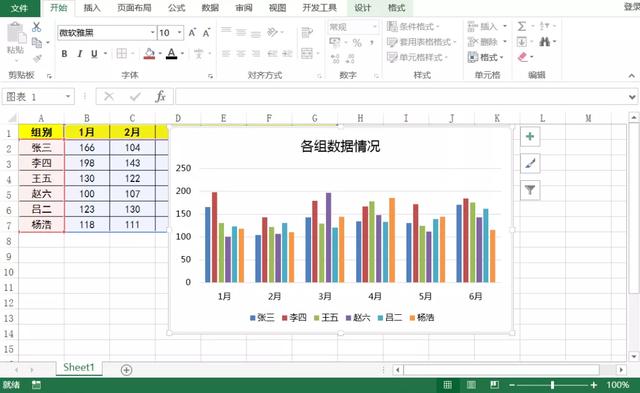Switch to the Insert tab

click(92, 8)
